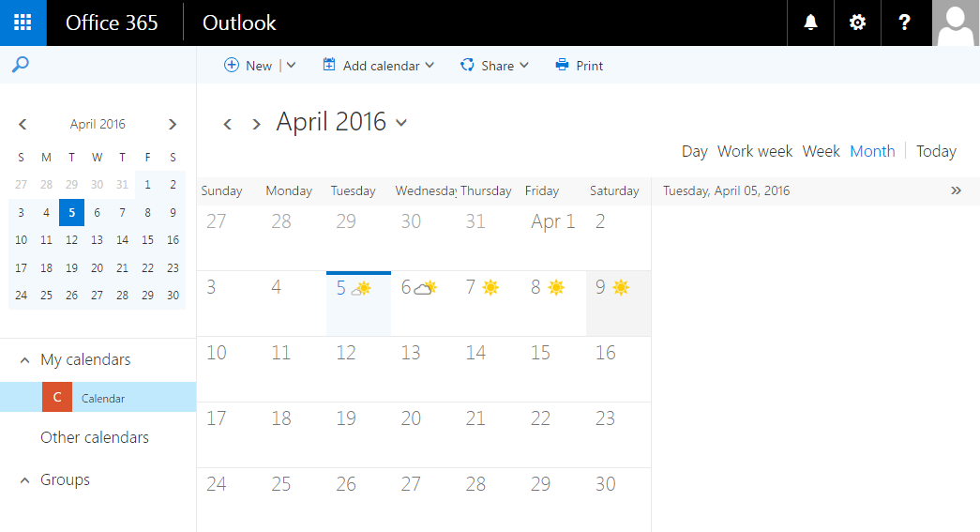Select April 5 in the mini calendar
The image size is (980, 532).
coord(72,213)
